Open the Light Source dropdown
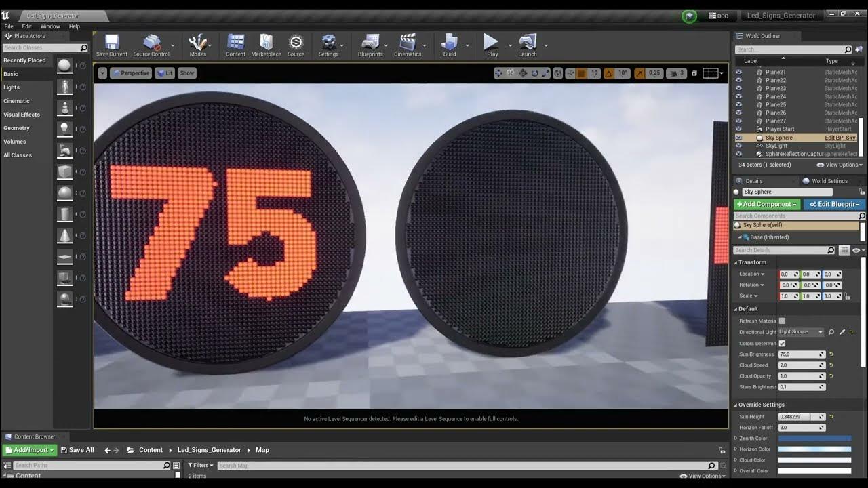868x488 pixels. point(800,332)
